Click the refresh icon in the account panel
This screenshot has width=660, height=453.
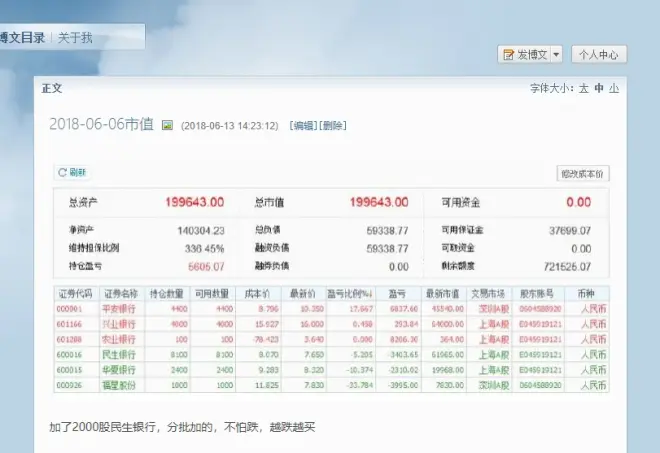click(62, 173)
